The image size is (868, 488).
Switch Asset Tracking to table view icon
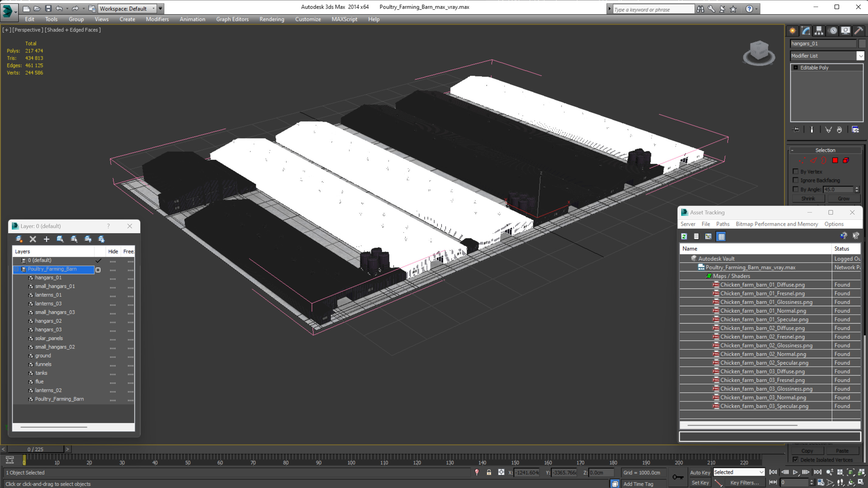click(721, 237)
